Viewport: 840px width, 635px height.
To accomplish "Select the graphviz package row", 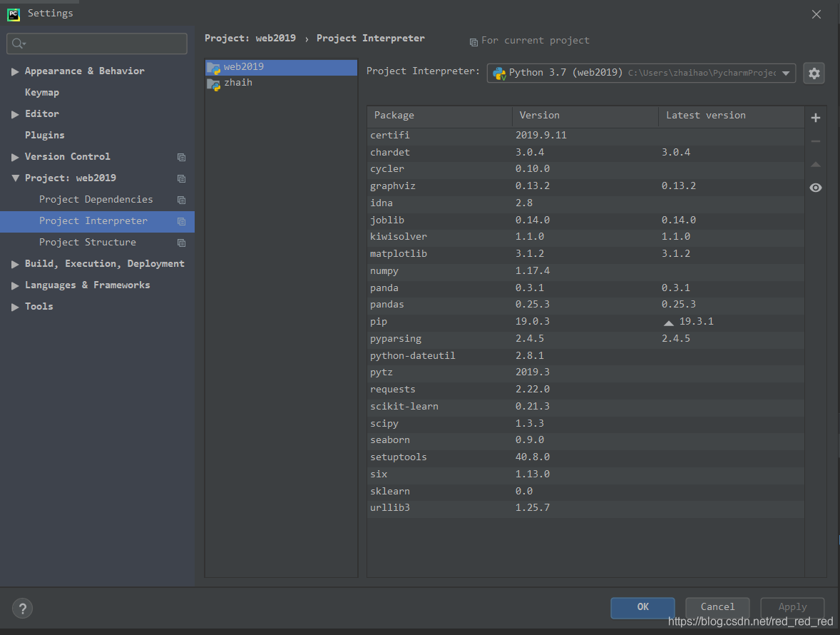I will pyautogui.click(x=585, y=186).
